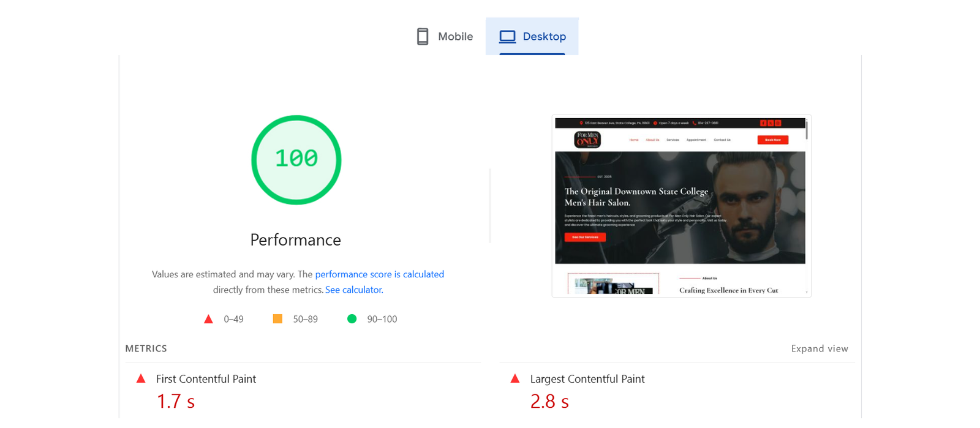The height and width of the screenshot is (428, 980).
Task: Click the desktop monitor icon
Action: click(507, 37)
